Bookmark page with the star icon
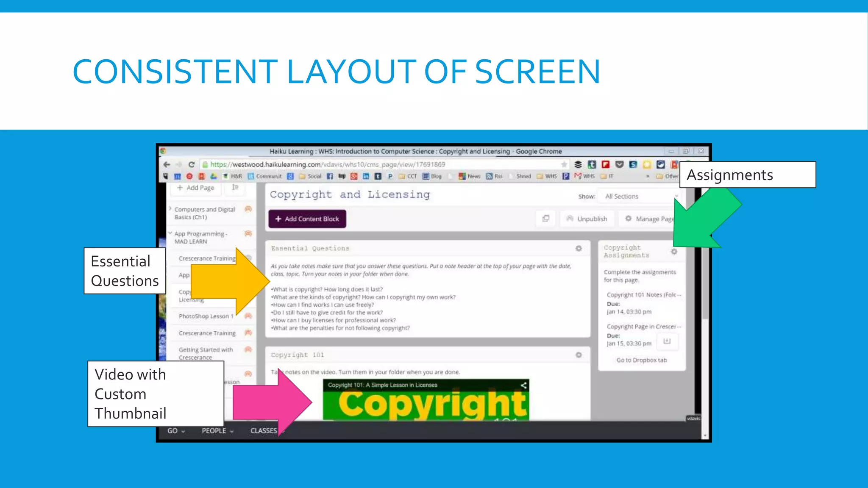This screenshot has width=868, height=488. click(564, 164)
